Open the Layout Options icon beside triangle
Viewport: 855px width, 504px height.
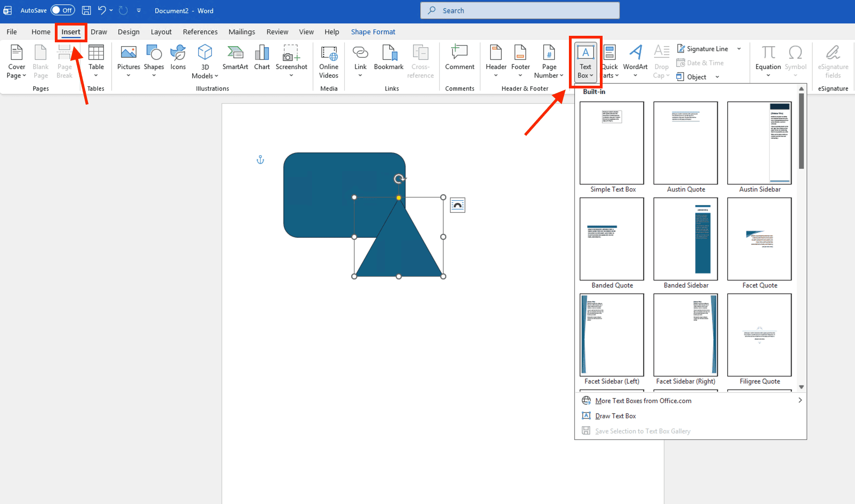click(458, 205)
